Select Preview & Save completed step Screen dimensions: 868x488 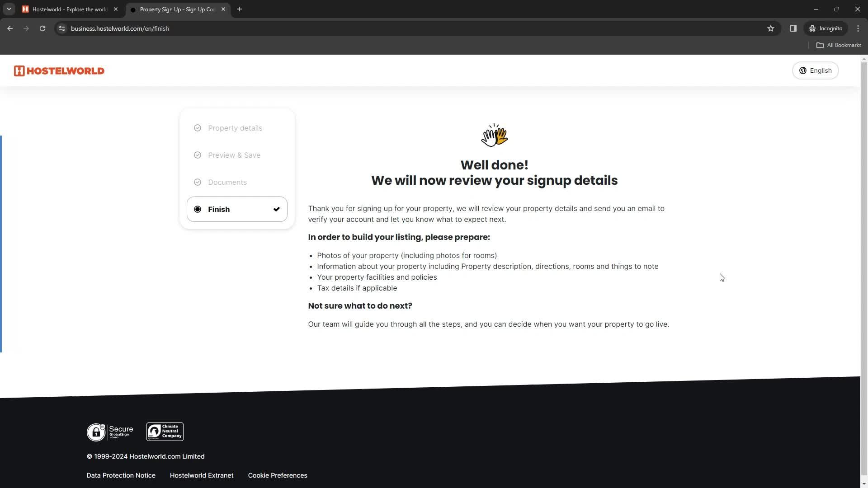point(234,155)
